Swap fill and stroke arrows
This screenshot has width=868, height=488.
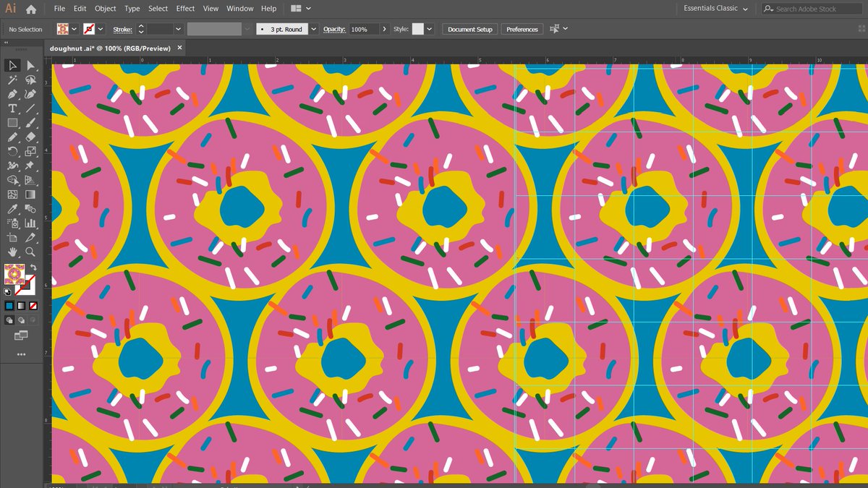33,267
